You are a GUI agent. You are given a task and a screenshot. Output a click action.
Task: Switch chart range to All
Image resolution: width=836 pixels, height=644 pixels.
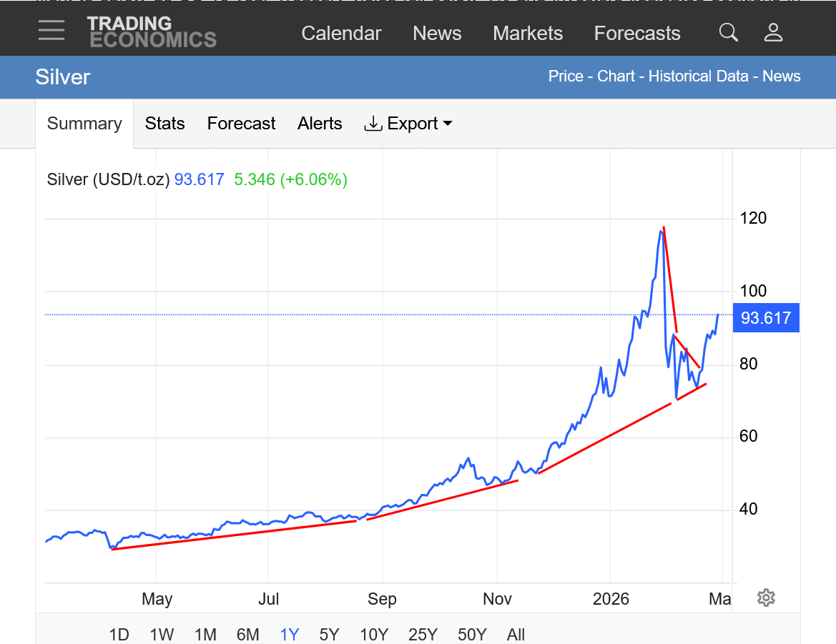click(x=515, y=635)
